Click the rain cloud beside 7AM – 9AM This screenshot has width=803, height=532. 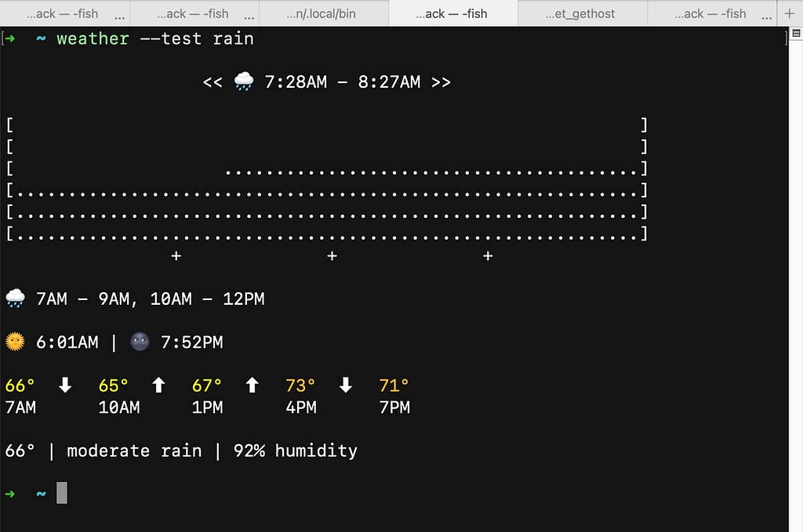[15, 299]
